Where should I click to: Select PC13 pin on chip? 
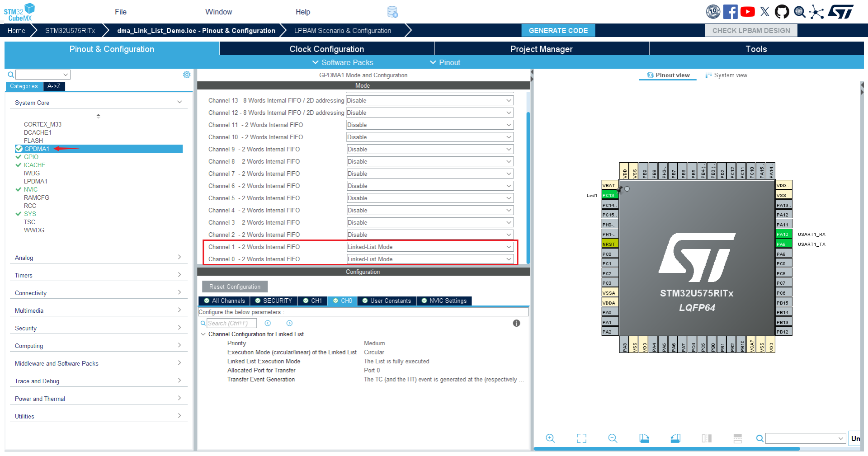coord(610,195)
